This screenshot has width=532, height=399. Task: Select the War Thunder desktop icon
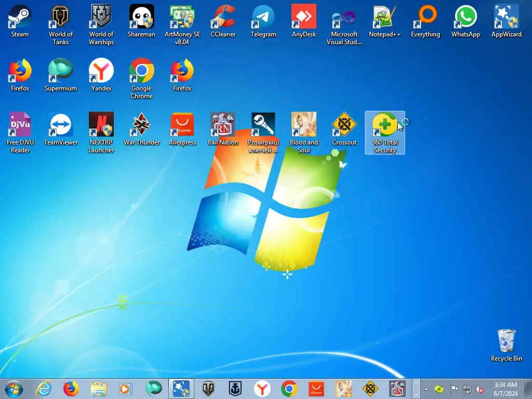pyautogui.click(x=141, y=129)
